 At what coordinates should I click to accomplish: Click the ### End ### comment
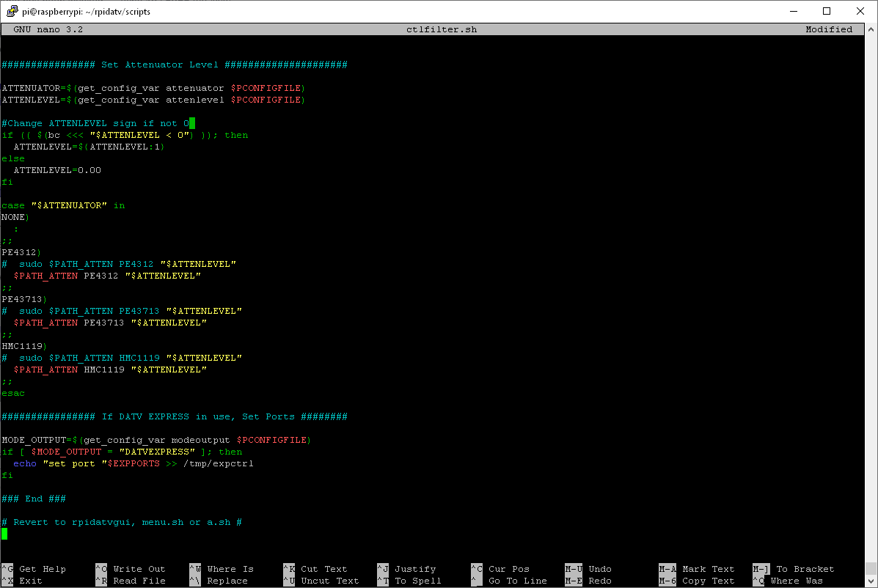[x=34, y=499]
